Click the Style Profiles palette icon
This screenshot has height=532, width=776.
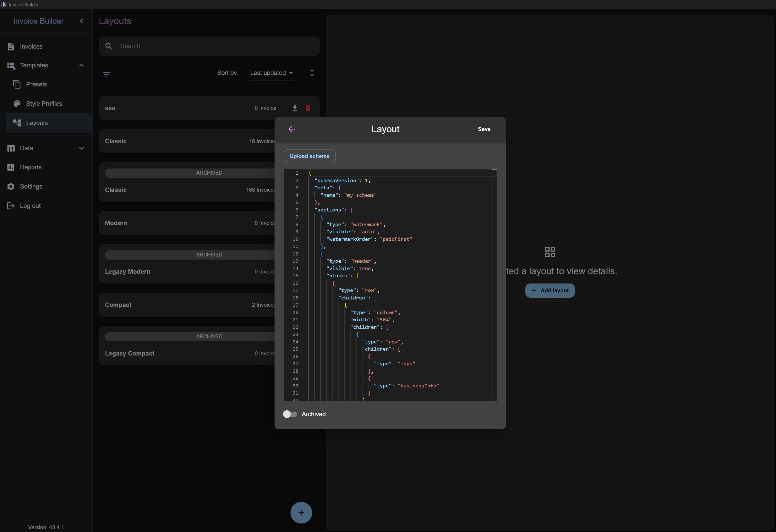tap(17, 104)
